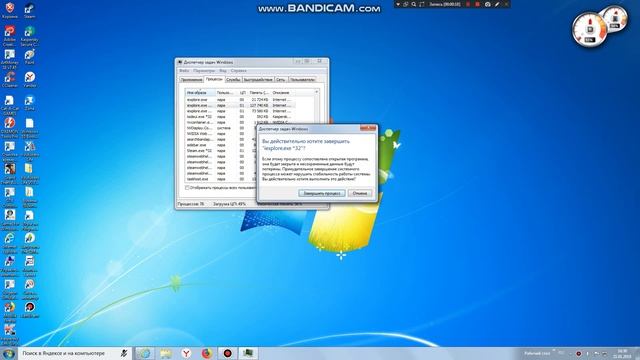Open the Internet Explorer desktop shortcut
This screenshot has height=360, width=640.
(x=9, y=243)
